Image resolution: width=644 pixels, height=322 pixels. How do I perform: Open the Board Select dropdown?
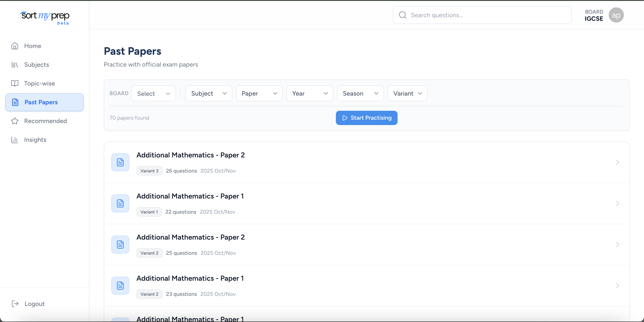[x=153, y=93]
